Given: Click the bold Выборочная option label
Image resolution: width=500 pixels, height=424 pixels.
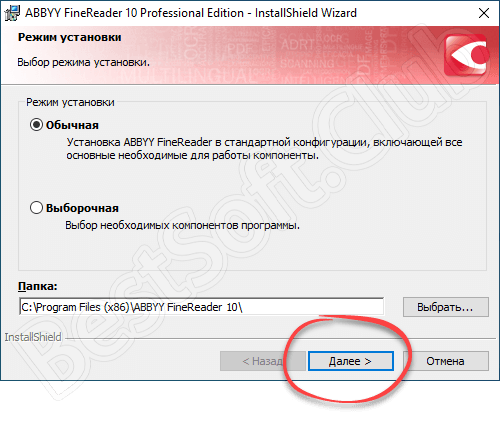Looking at the screenshot, I should [x=82, y=208].
